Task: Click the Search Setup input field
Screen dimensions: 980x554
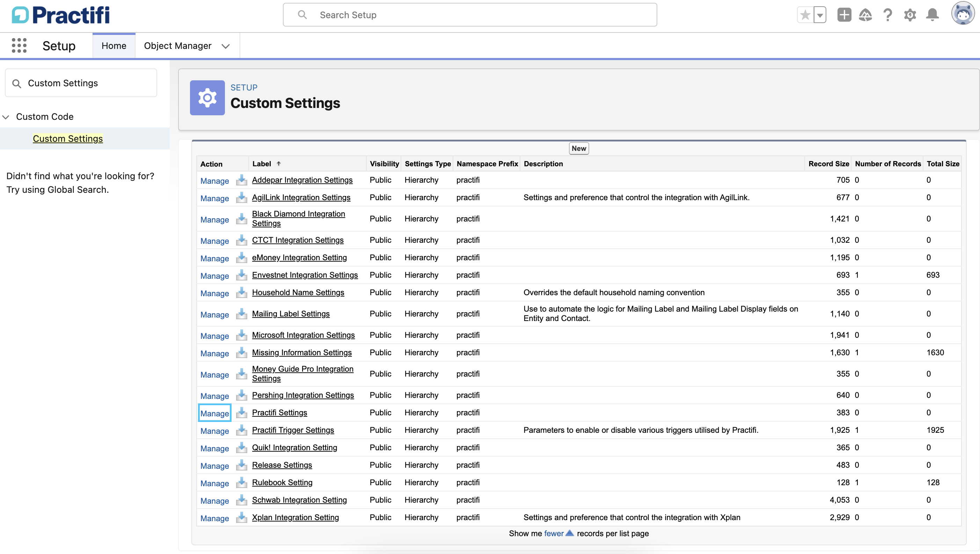Action: click(x=470, y=15)
